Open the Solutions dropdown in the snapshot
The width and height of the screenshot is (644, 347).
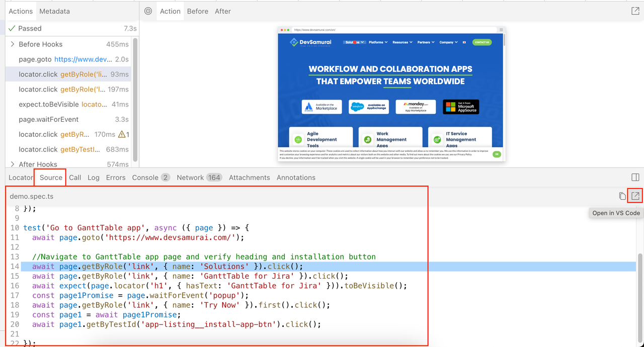click(354, 42)
